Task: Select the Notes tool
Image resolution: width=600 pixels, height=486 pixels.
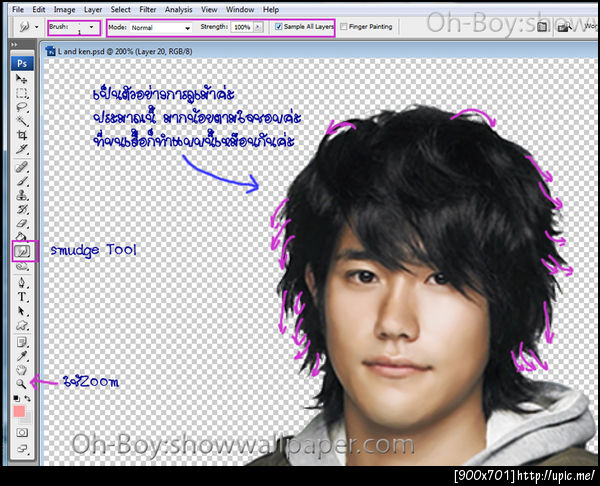Action: (21, 342)
